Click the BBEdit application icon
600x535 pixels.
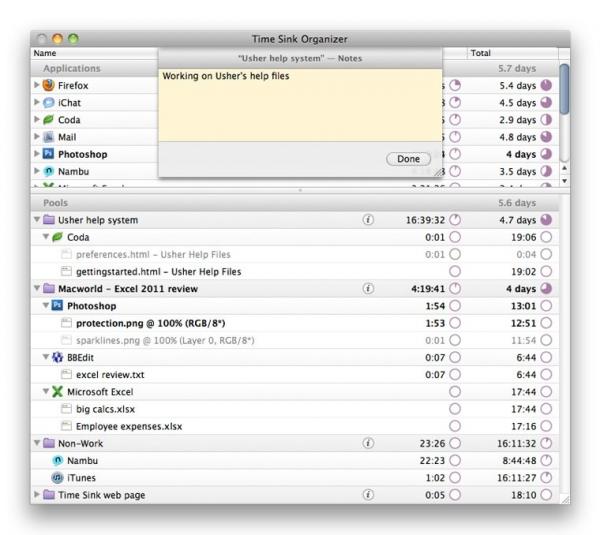click(57, 357)
